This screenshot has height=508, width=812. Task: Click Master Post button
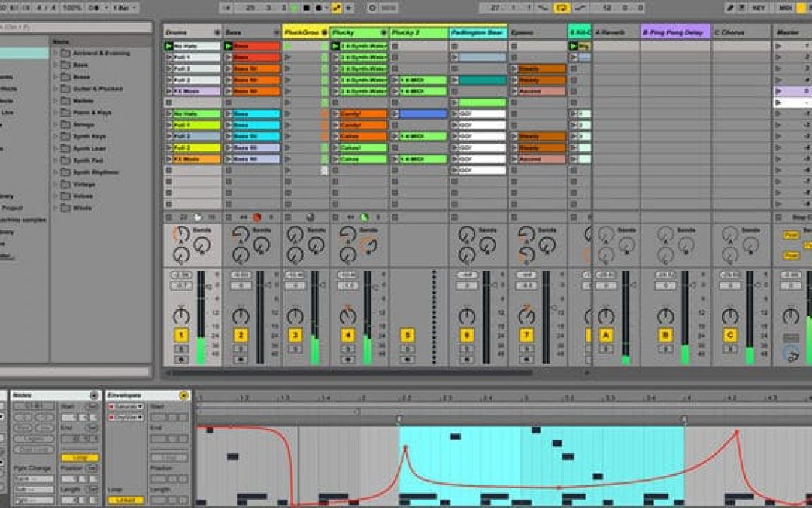pyautogui.click(x=790, y=236)
